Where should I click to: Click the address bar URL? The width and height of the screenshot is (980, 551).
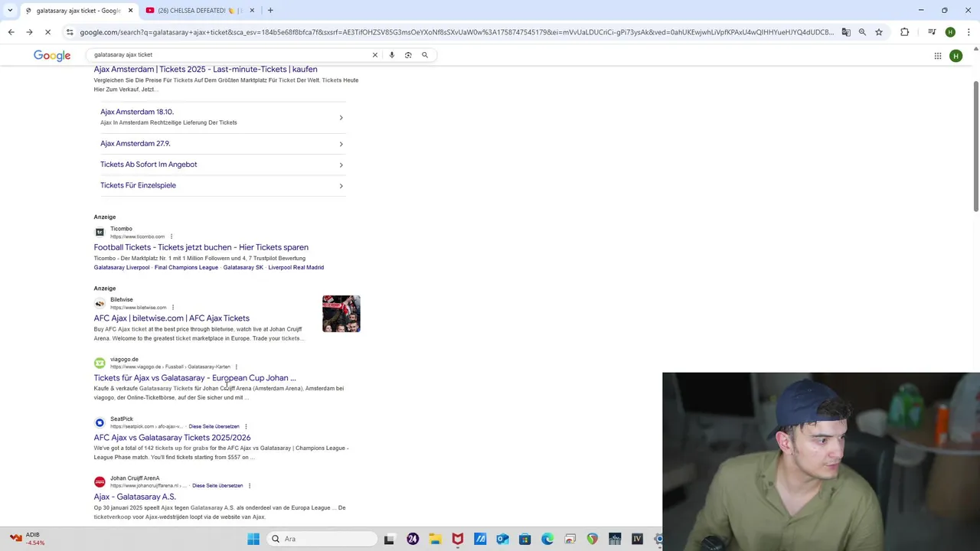pos(456,32)
